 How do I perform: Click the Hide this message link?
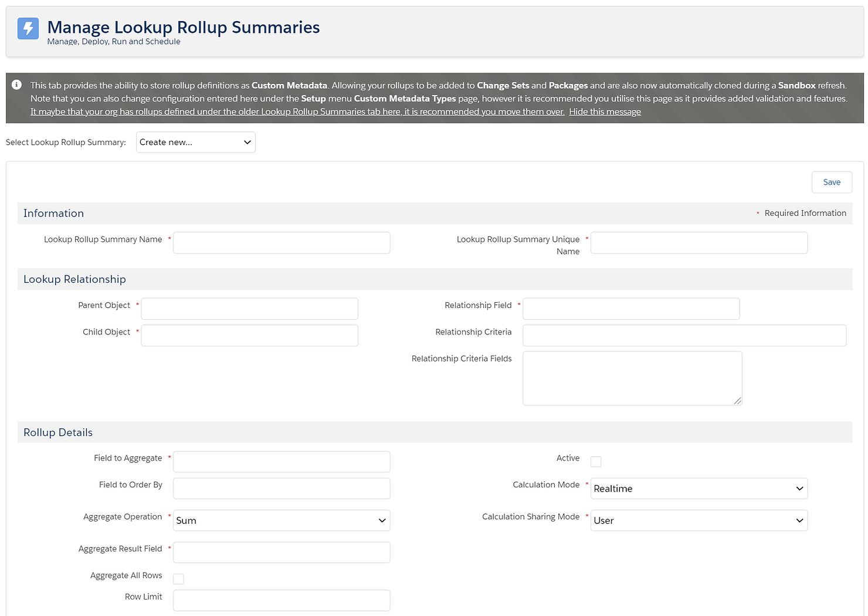[x=605, y=112]
